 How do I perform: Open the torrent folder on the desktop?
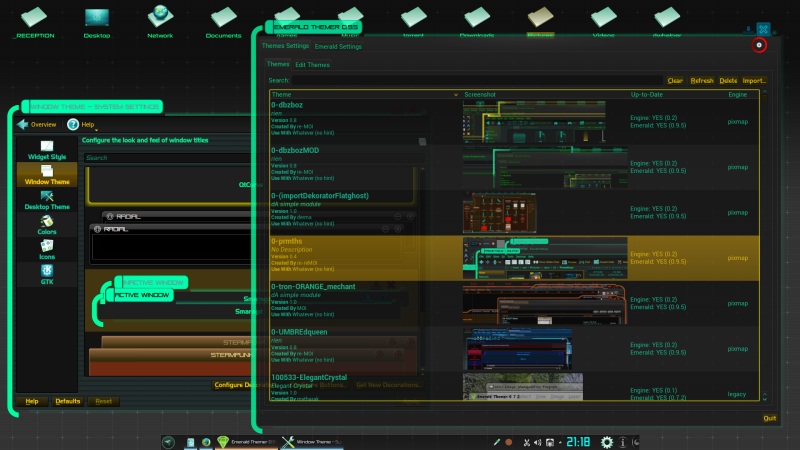tap(413, 21)
